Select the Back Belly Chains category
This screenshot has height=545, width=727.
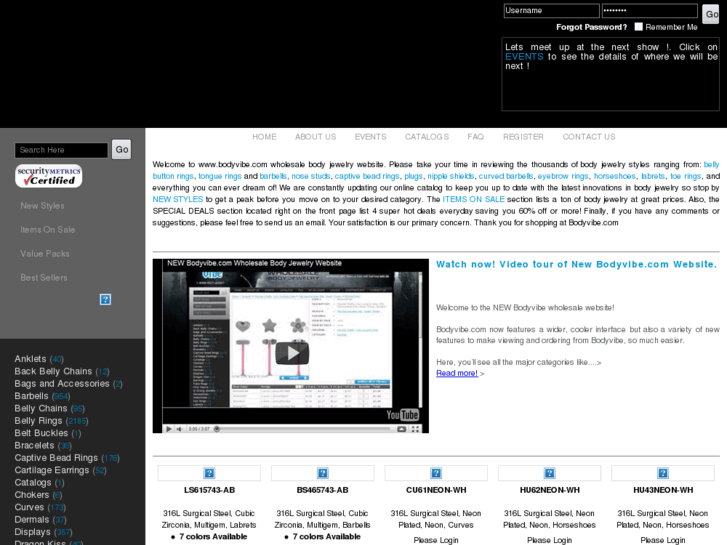click(x=53, y=372)
